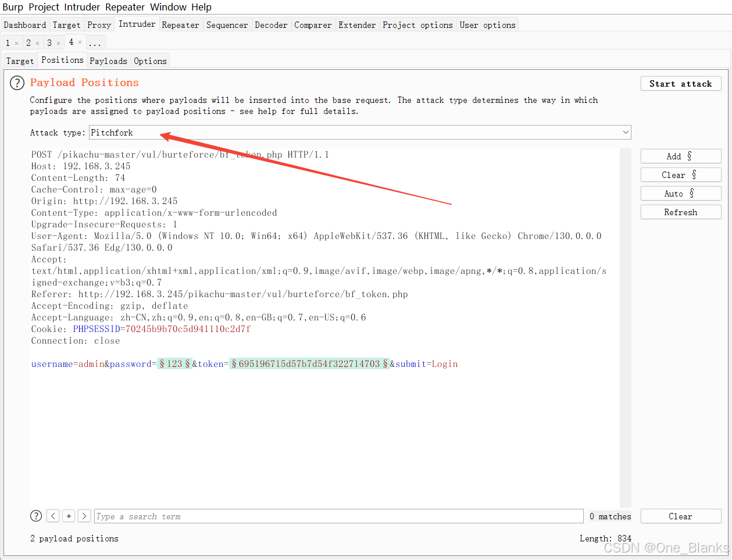
Task: Open the Repeater menu in menu bar
Action: (125, 7)
